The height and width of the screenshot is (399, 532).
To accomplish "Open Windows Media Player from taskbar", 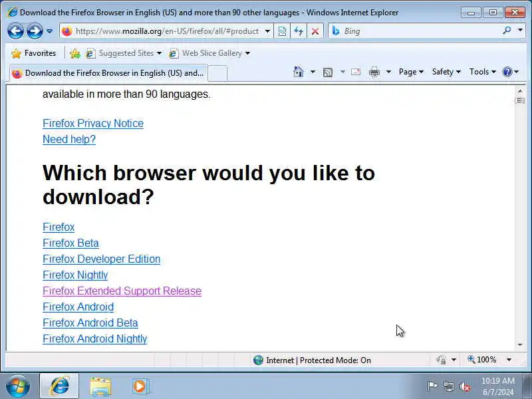I will click(140, 386).
